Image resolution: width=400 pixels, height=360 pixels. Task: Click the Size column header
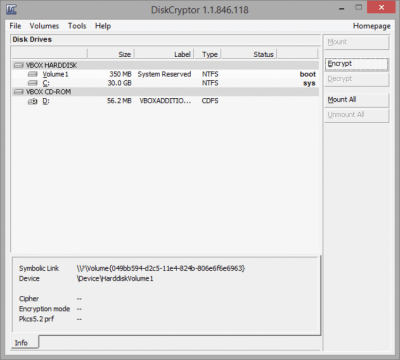click(111, 54)
